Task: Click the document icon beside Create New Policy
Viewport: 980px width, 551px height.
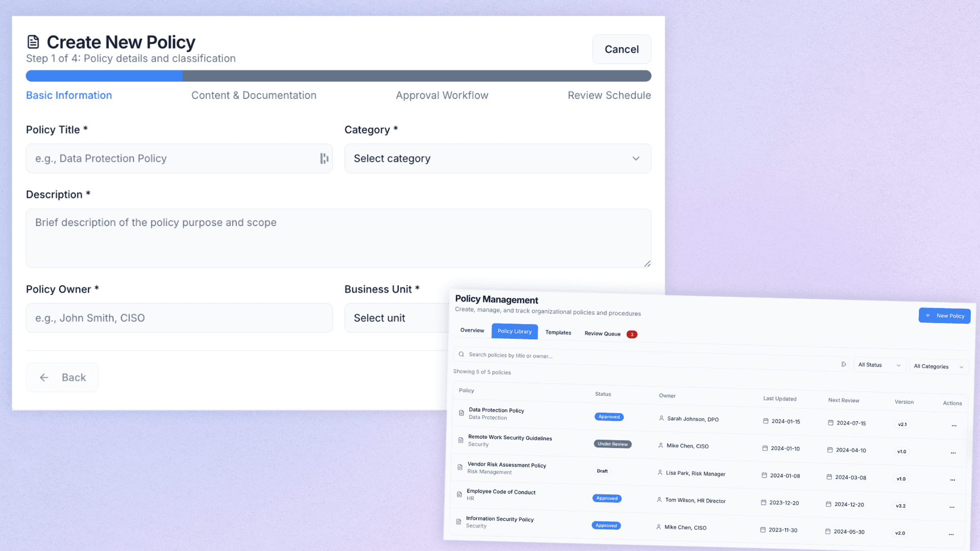Action: point(33,42)
